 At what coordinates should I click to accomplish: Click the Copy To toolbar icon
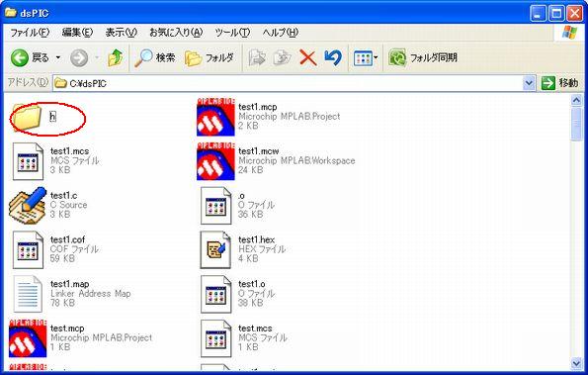pos(283,57)
